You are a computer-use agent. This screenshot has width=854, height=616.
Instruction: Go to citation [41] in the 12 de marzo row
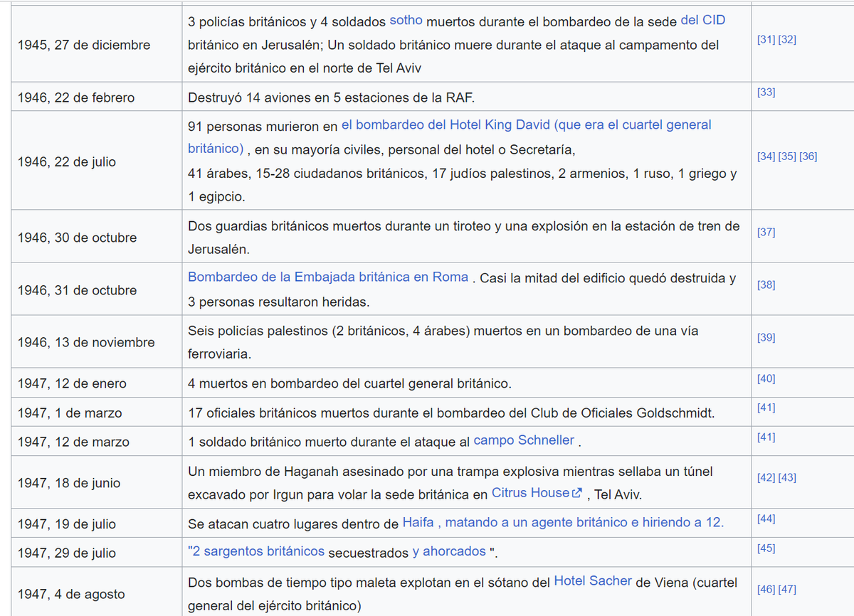point(766,437)
